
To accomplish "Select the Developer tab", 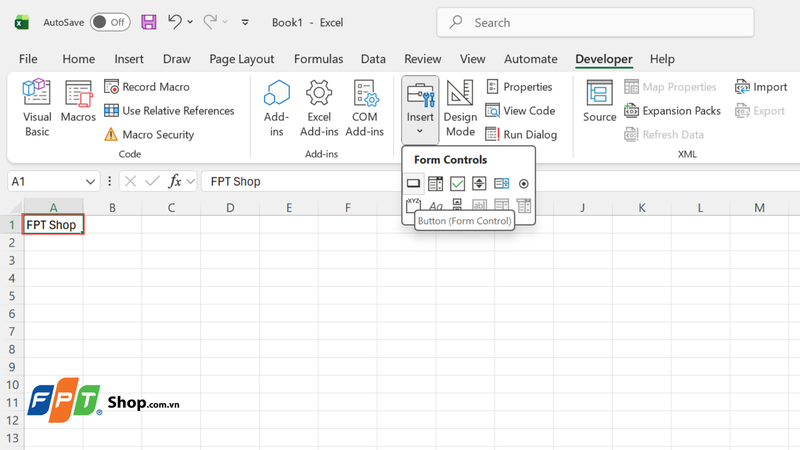I will point(604,59).
